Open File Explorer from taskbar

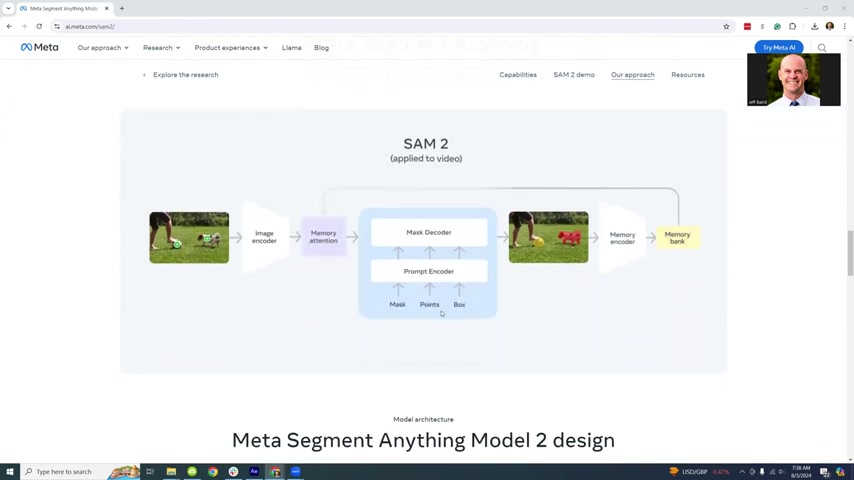[x=171, y=472]
